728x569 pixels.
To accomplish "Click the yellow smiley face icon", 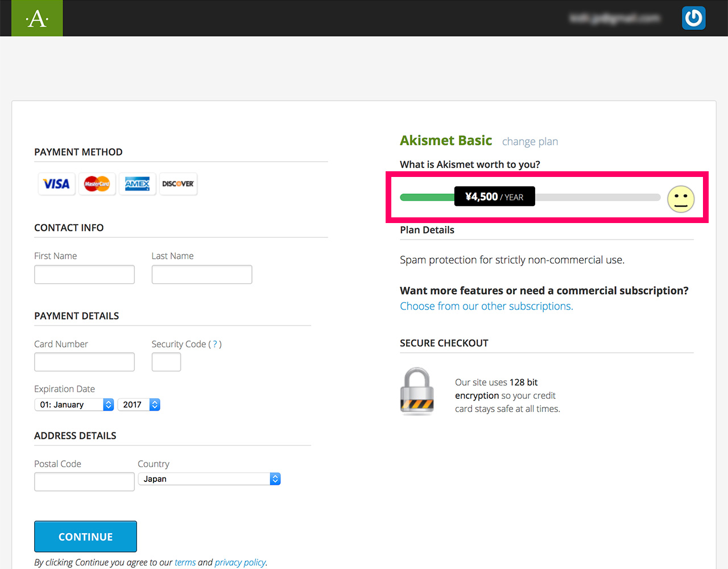I will pos(680,199).
